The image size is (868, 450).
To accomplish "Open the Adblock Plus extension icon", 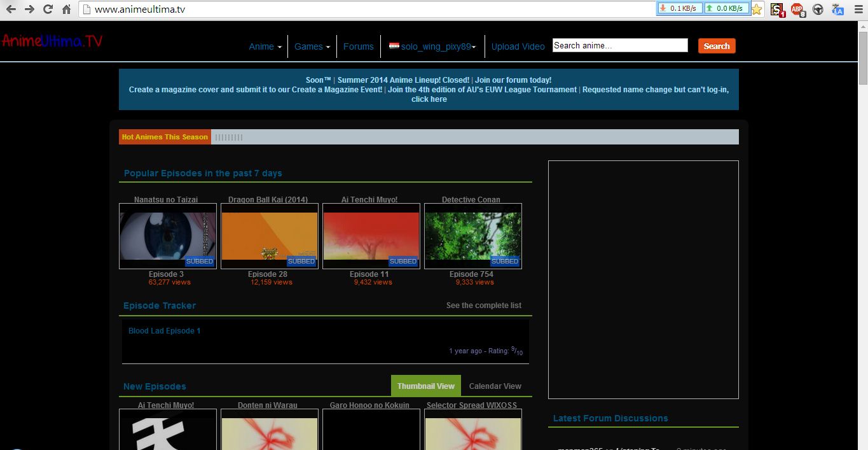I will pos(797,10).
